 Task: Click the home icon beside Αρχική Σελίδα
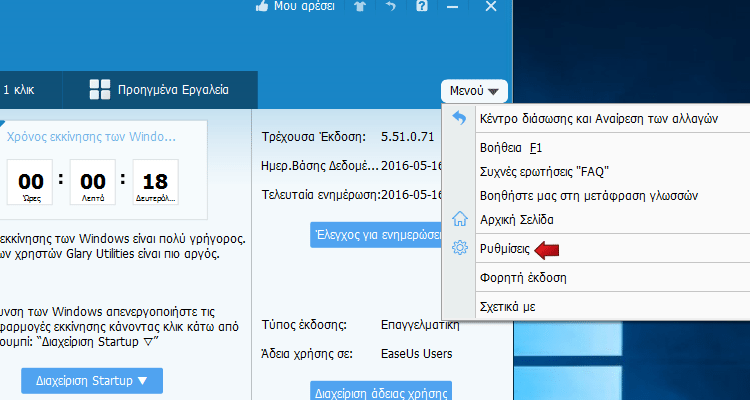pos(460,219)
